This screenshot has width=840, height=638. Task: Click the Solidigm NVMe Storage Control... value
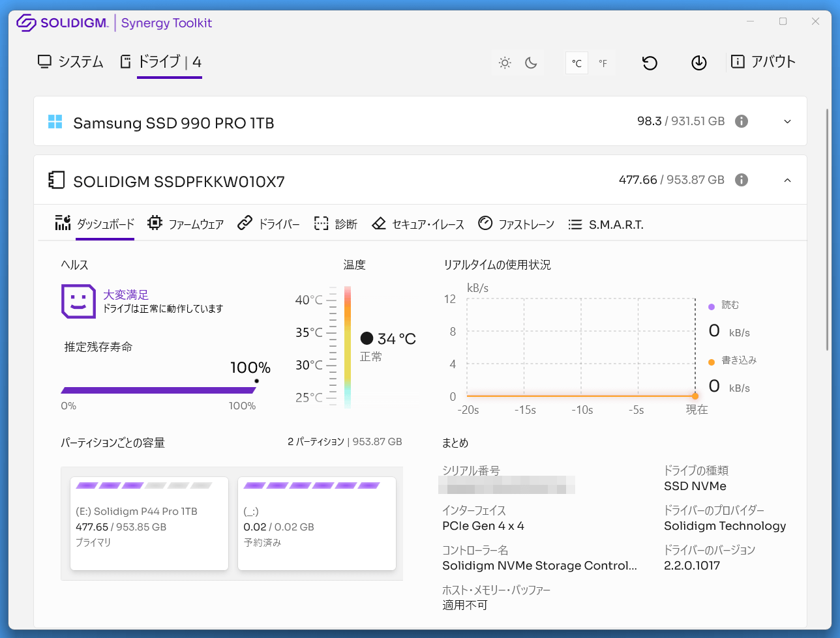(x=539, y=566)
